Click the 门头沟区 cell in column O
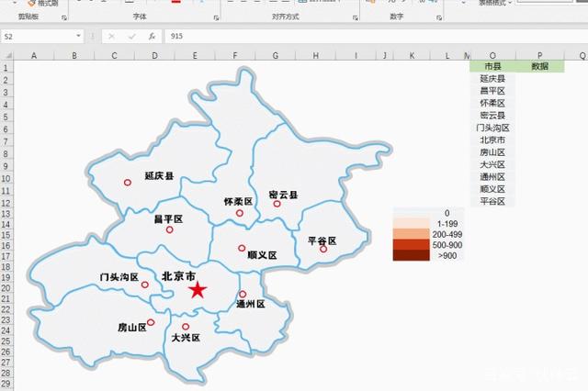The image size is (588, 391). (x=492, y=128)
